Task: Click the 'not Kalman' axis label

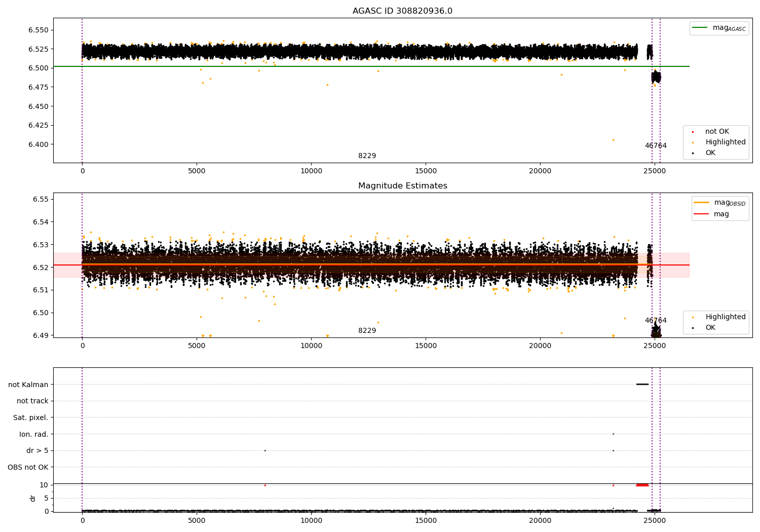Action: click(28, 385)
